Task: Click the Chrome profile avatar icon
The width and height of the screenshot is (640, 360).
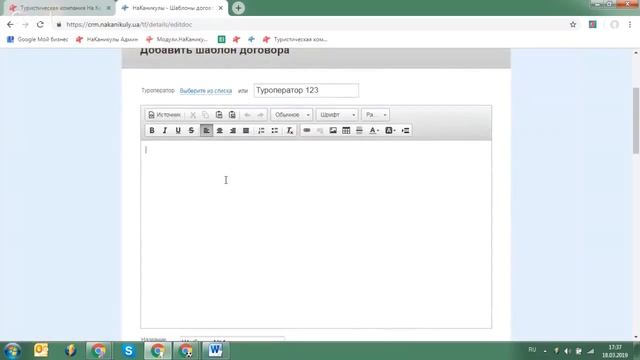Action: [614, 24]
